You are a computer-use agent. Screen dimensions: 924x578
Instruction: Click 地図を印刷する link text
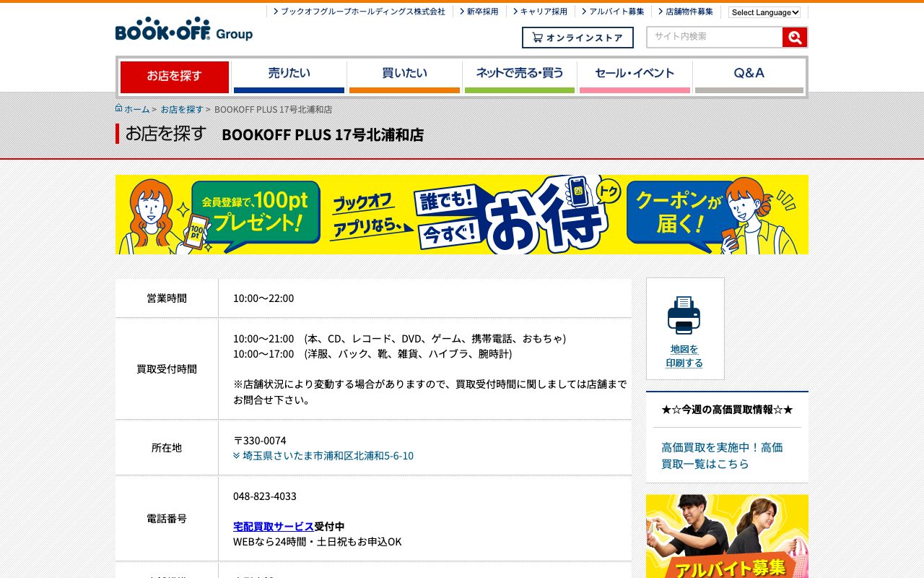coord(684,356)
